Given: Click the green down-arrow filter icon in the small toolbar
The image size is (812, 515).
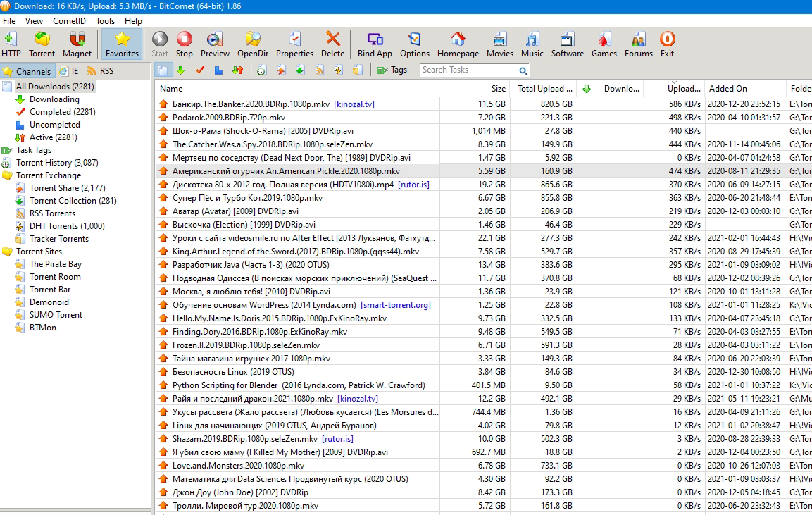Looking at the screenshot, I should (181, 70).
